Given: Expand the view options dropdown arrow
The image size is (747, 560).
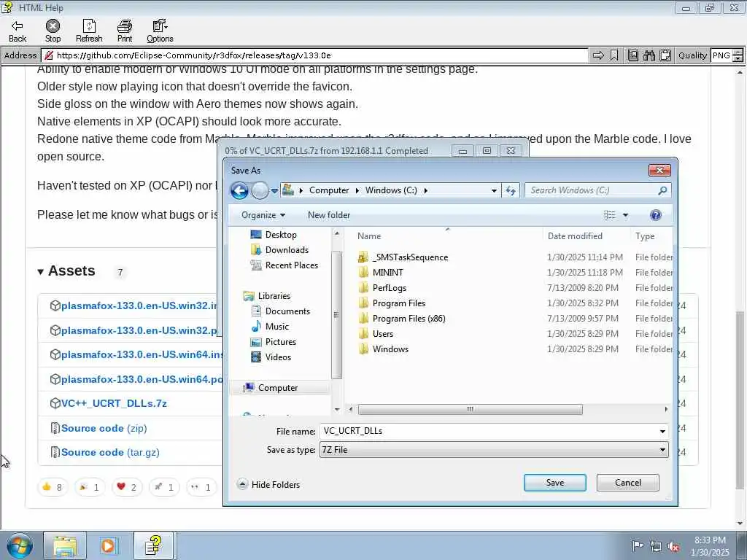Looking at the screenshot, I should [x=625, y=215].
